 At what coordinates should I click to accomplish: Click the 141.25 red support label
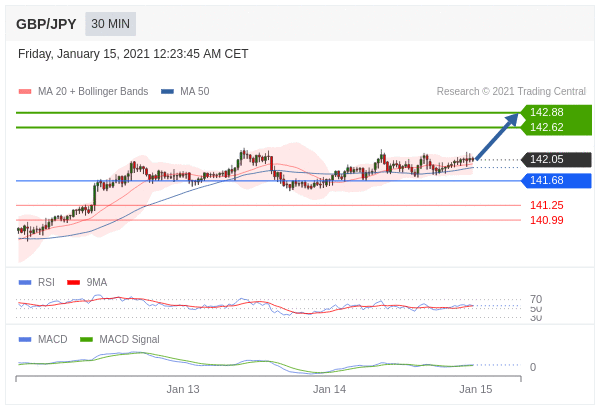(x=546, y=205)
